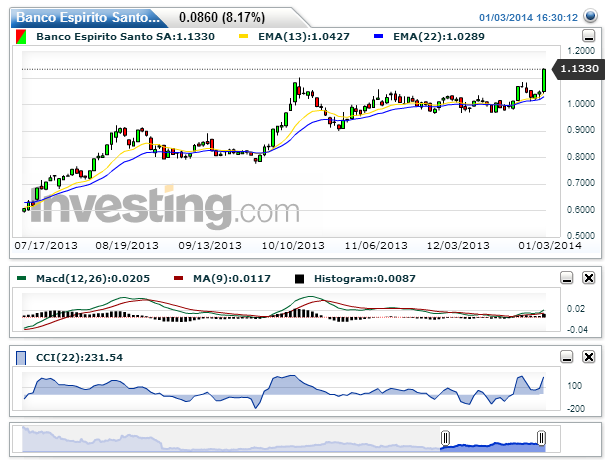Click the 0.5000 price axis label
Viewport: 612px width, 465px height.
coord(581,236)
